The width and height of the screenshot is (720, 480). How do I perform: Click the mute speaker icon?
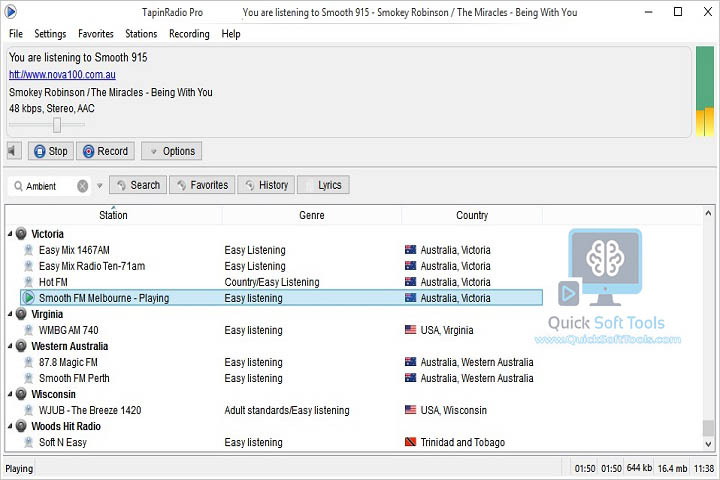coord(13,151)
